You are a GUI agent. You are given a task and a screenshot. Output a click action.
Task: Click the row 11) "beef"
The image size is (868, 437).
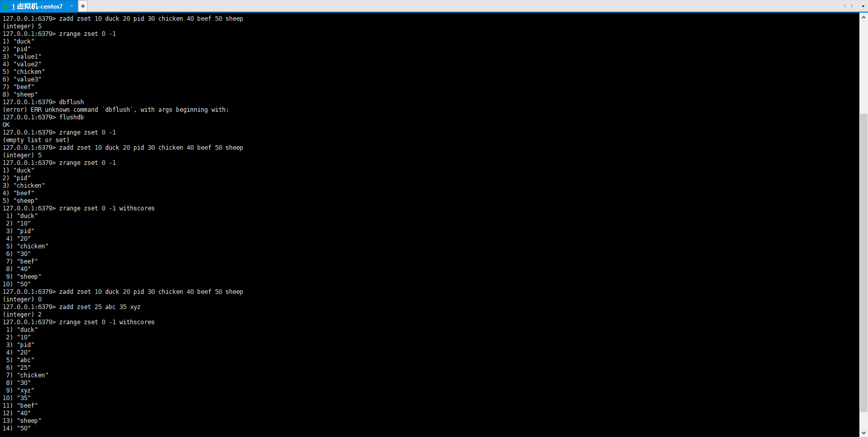pyautogui.click(x=20, y=406)
